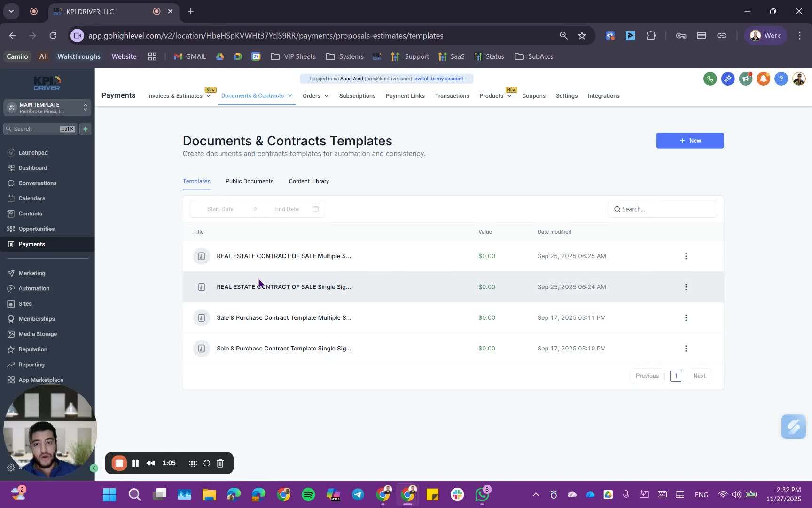
Task: Click the calendar icon in date filter
Action: 316,209
